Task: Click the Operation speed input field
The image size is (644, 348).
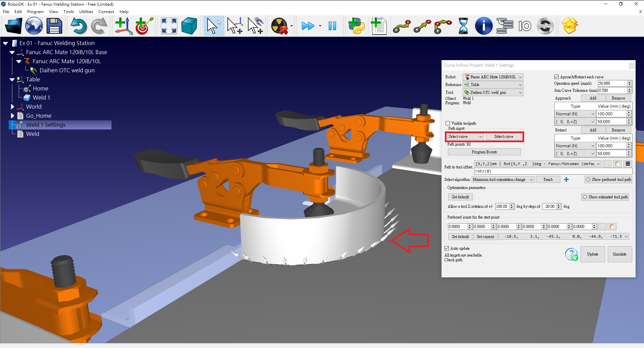Action: (612, 83)
